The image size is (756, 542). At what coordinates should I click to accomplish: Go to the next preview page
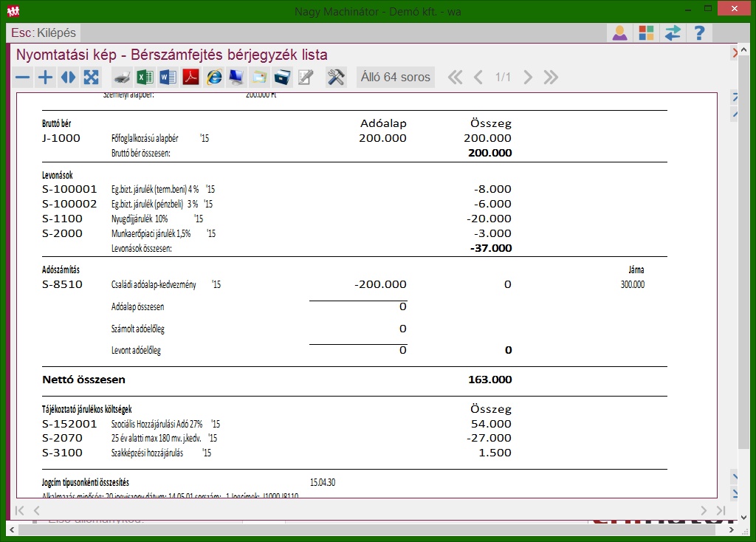(x=527, y=78)
